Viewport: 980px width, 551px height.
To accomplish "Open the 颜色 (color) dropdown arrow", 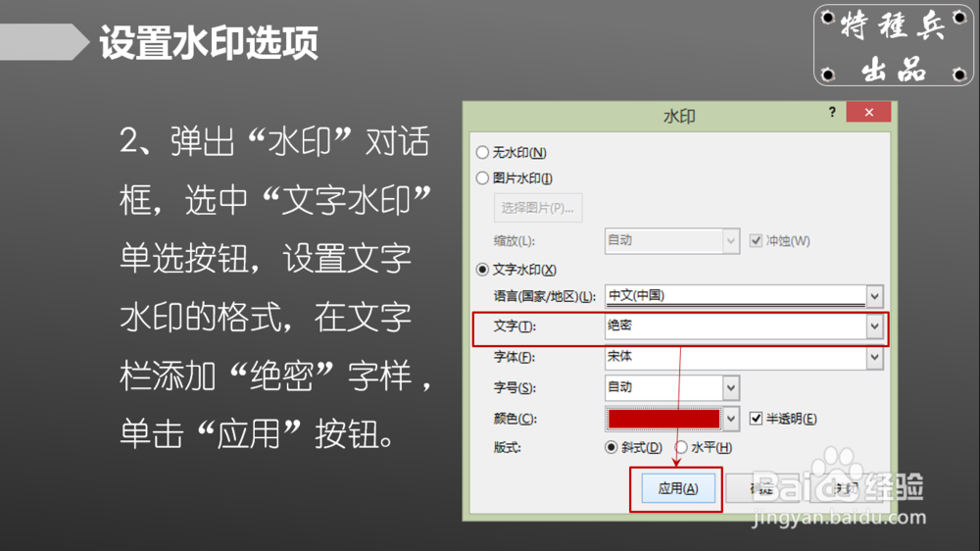I will 731,419.
